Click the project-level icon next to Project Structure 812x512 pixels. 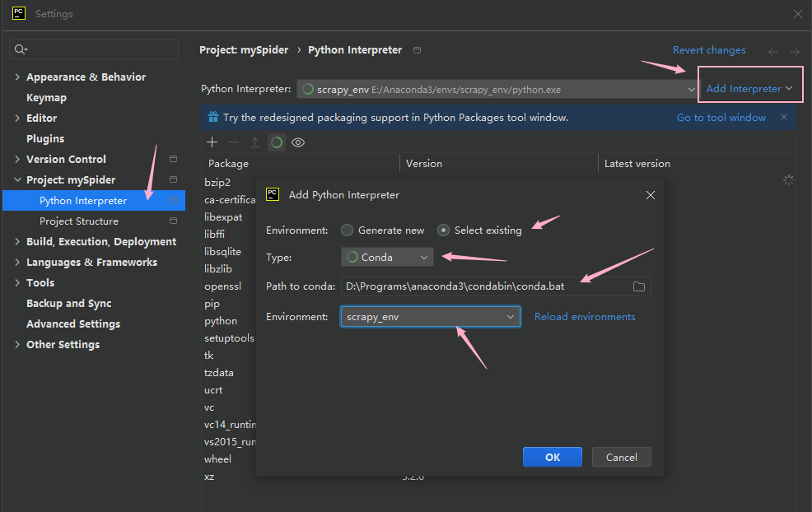[x=174, y=221]
